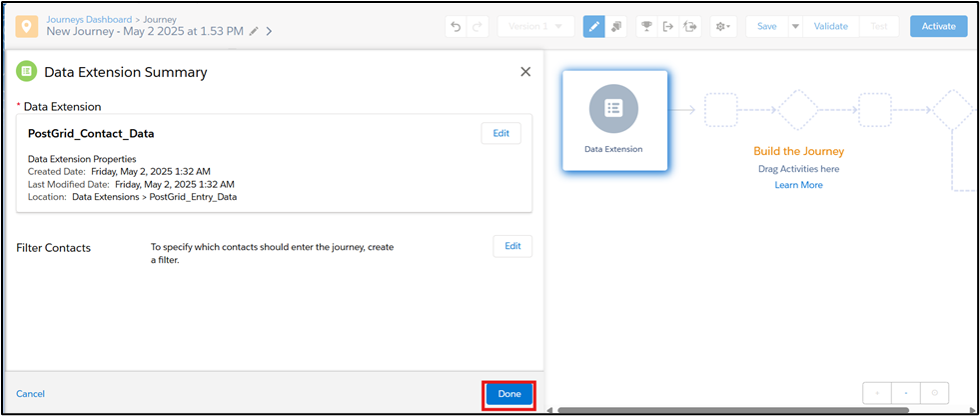Click the 'Build the Journey' text
Viewport: 980px width, 416px height.
pos(799,151)
